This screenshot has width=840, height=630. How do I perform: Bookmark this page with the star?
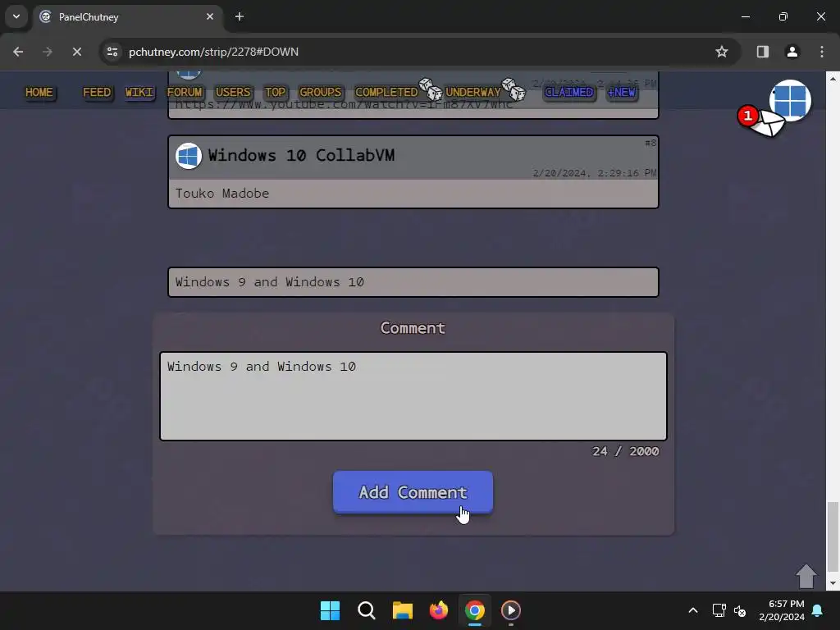[722, 52]
